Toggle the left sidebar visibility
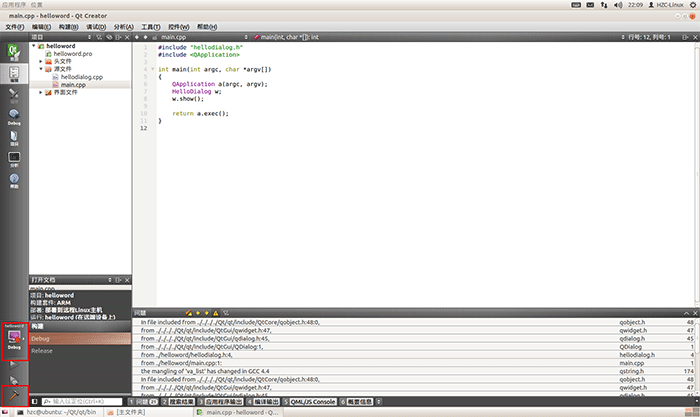The height and width of the screenshot is (417, 700). pos(35,401)
